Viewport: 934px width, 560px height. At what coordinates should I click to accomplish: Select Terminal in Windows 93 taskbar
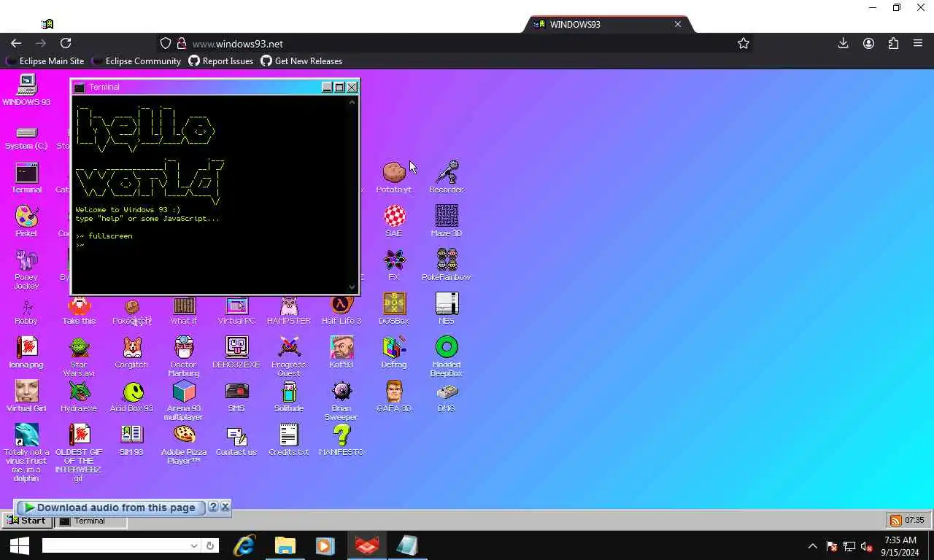[x=91, y=521]
